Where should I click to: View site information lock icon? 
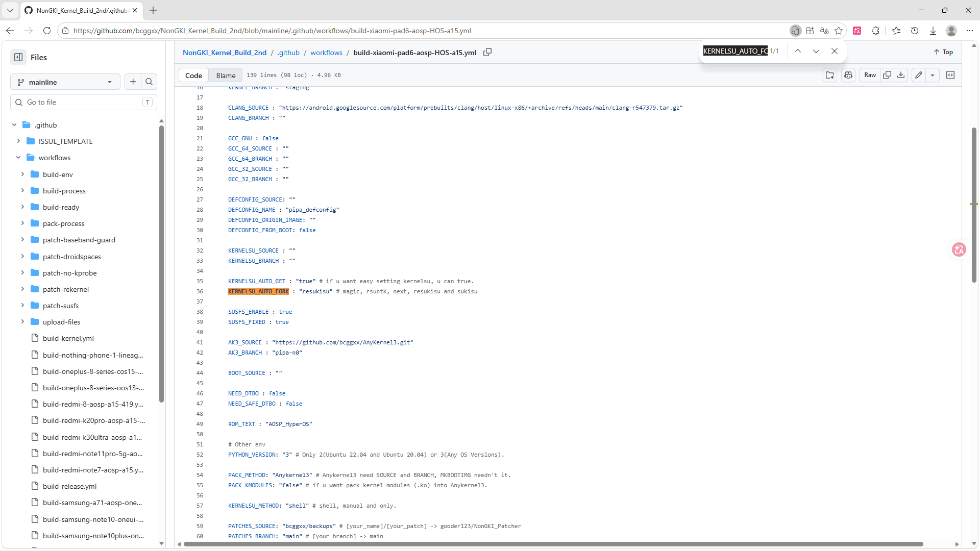coord(65,31)
